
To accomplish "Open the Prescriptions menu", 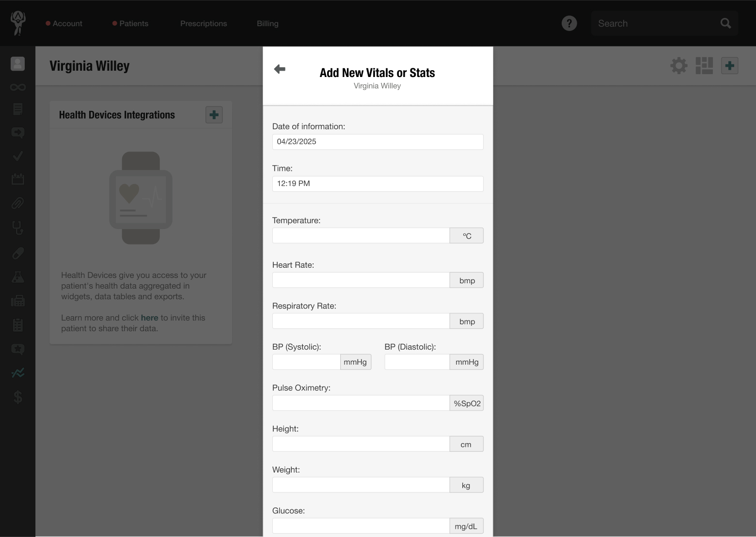I will (x=204, y=23).
